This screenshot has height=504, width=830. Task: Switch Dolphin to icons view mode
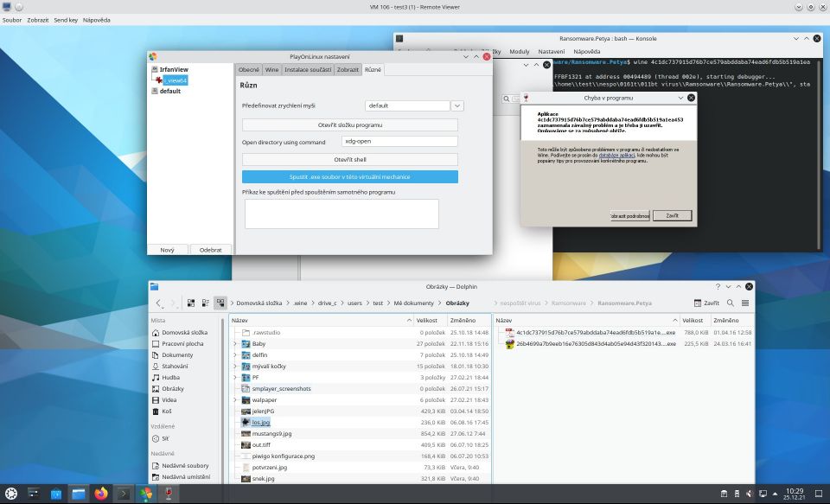pos(191,303)
